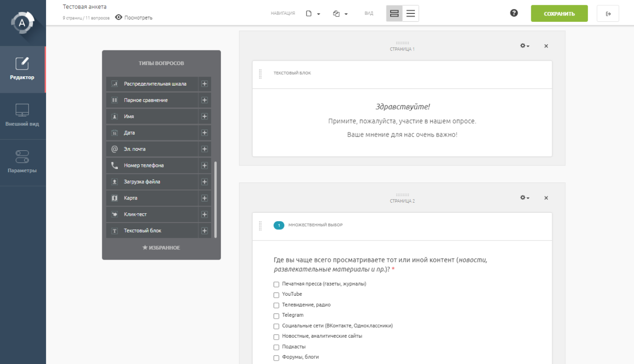The image size is (634, 364).
Task: Tick the Подкасты checkbox
Action: pos(276,347)
